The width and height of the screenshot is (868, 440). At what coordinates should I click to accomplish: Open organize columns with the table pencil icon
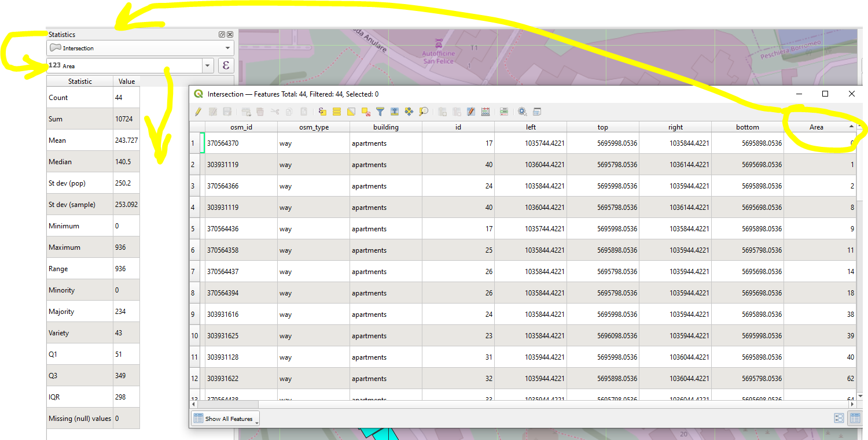pyautogui.click(x=470, y=112)
